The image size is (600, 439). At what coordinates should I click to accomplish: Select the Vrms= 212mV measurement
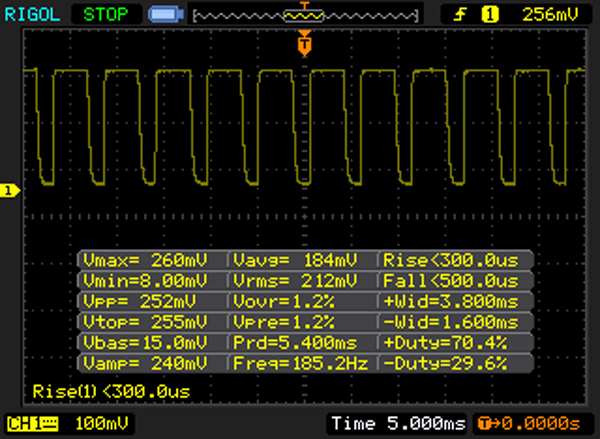[295, 281]
